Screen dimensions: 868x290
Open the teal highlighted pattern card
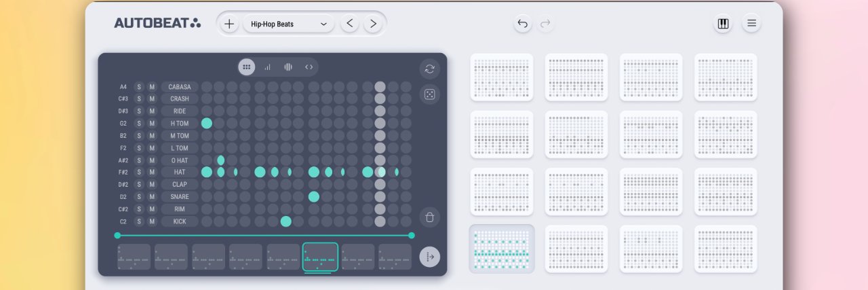click(502, 249)
